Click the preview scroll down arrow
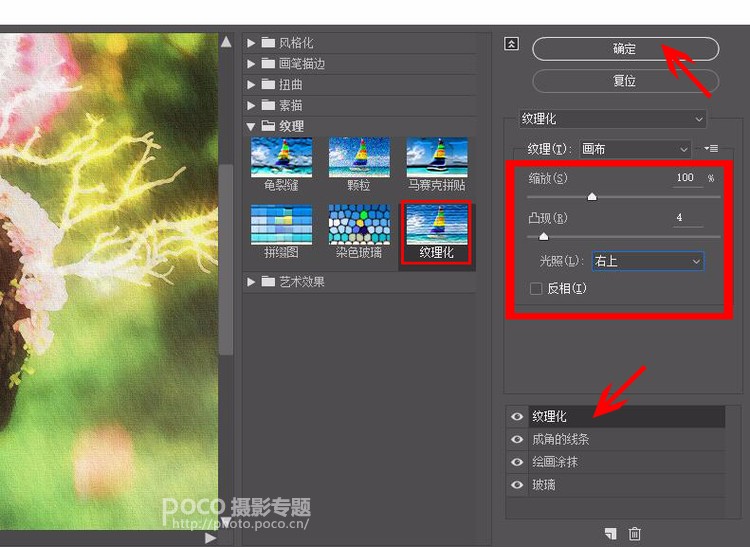The width and height of the screenshot is (750, 547). [x=226, y=521]
